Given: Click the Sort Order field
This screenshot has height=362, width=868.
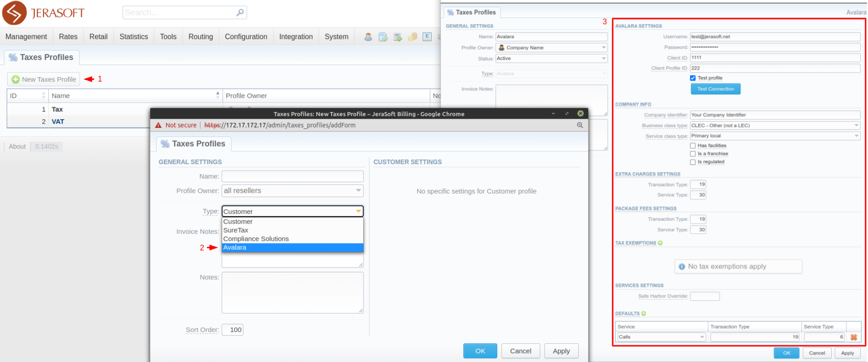Looking at the screenshot, I should click(232, 330).
